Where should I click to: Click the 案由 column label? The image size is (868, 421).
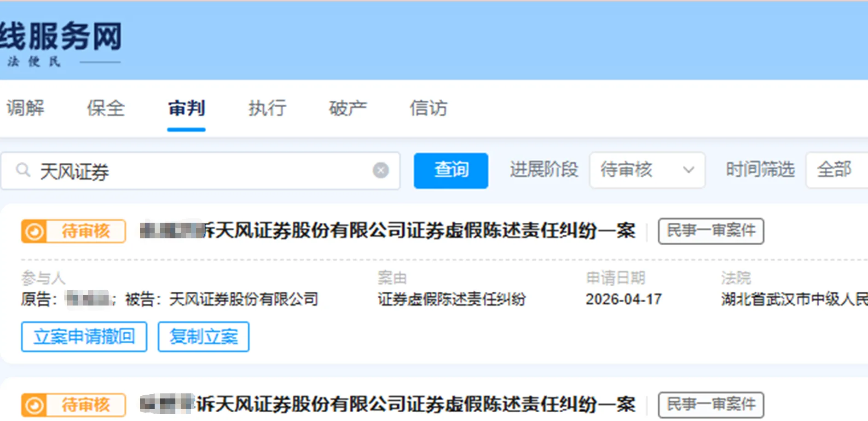[x=392, y=278]
